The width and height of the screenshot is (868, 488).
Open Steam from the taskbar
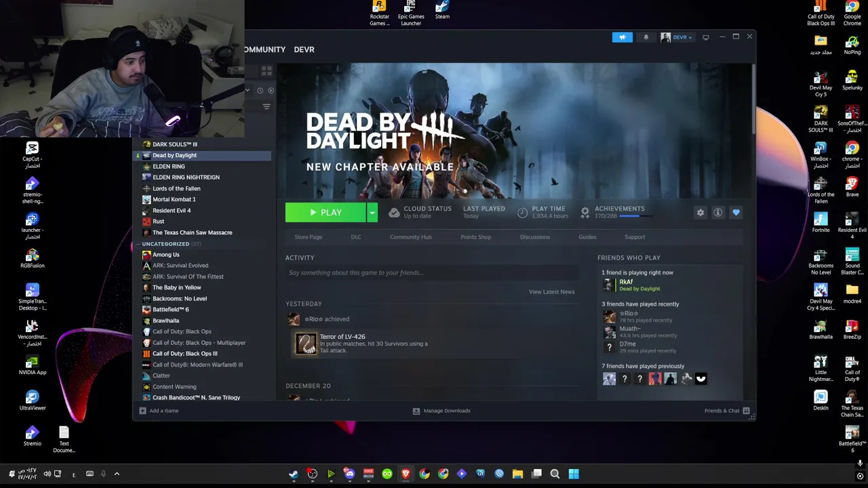[293, 474]
